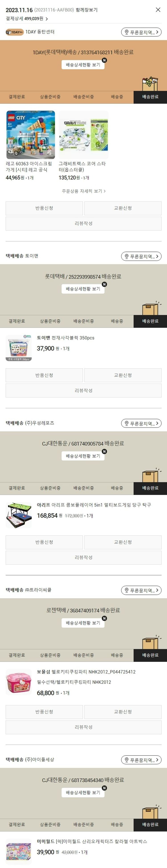Open 토이맨 천재사각블럭 350pcs product image
This screenshot has width=167, height=868.
pos(19,348)
